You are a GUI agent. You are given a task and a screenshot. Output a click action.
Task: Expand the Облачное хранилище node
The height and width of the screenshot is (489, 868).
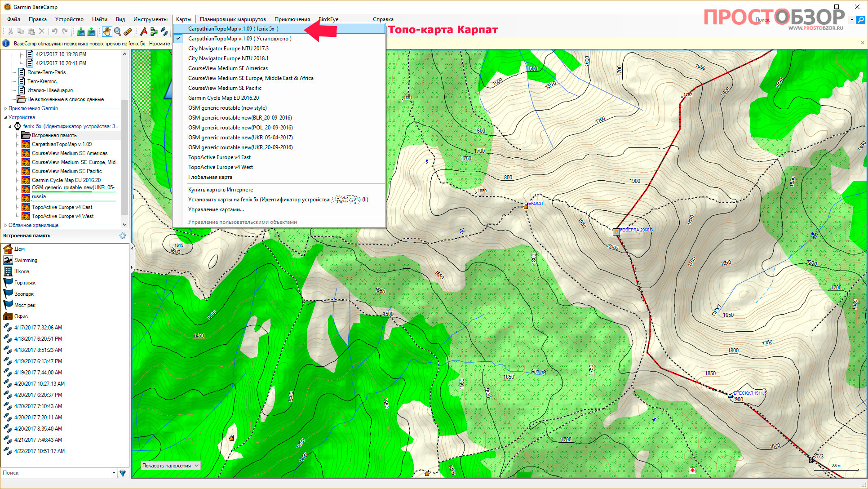pos(5,225)
